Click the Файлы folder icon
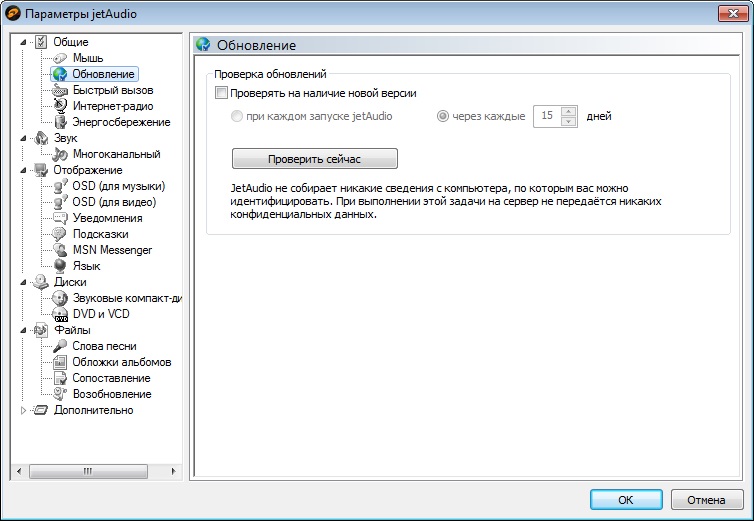 41,330
